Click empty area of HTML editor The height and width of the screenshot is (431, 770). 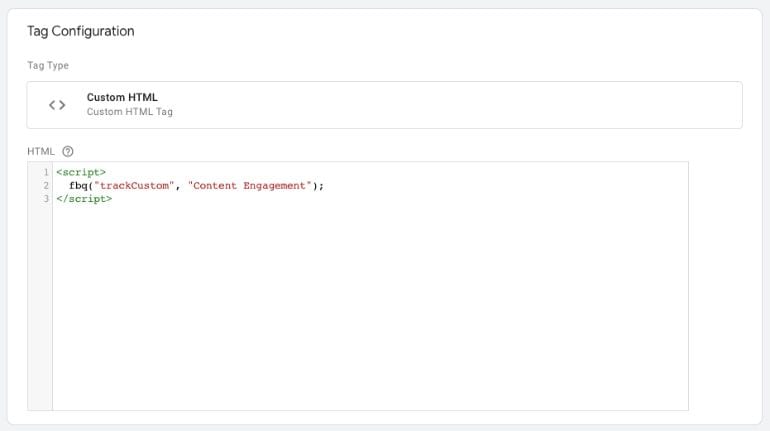pyautogui.click(x=370, y=300)
